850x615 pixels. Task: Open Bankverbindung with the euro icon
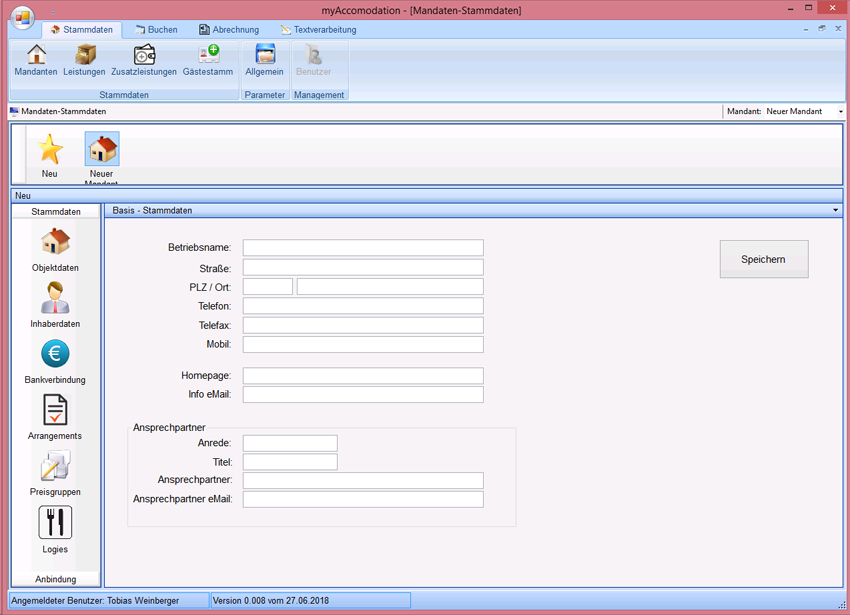coord(55,361)
